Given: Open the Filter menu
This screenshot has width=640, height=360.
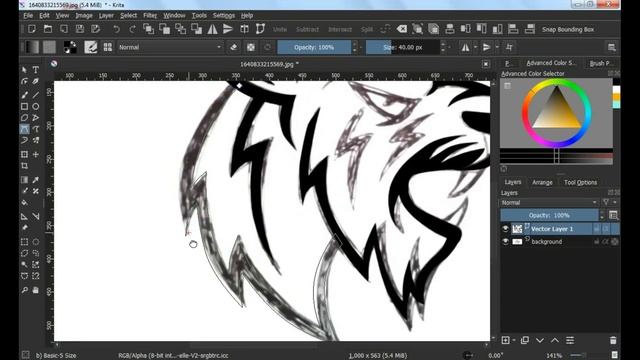Looking at the screenshot, I should click(x=150, y=16).
